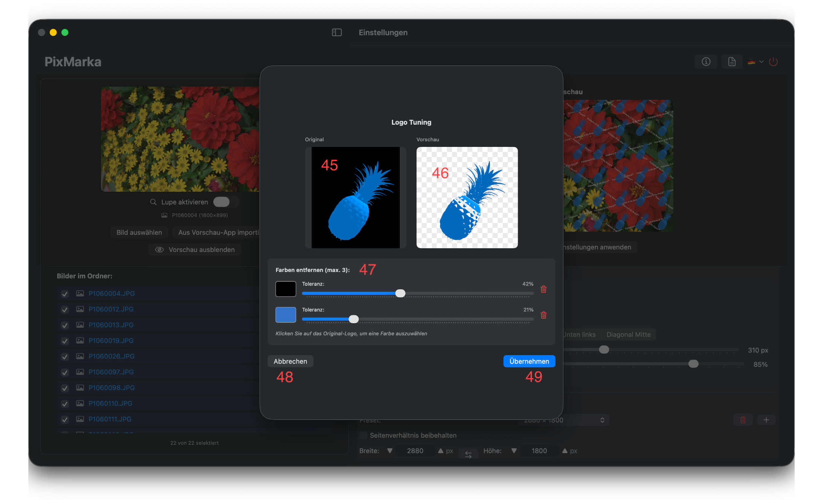Click the Original pineapple logo image
The height and width of the screenshot is (504, 823).
[355, 198]
